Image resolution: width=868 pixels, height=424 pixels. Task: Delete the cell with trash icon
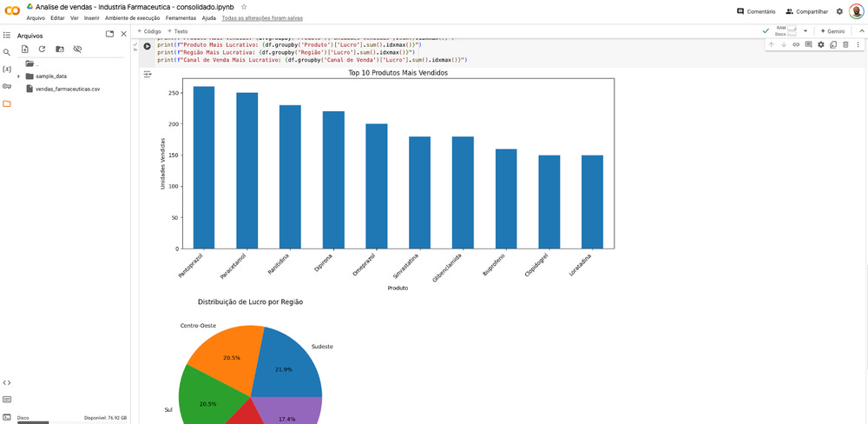(845, 44)
